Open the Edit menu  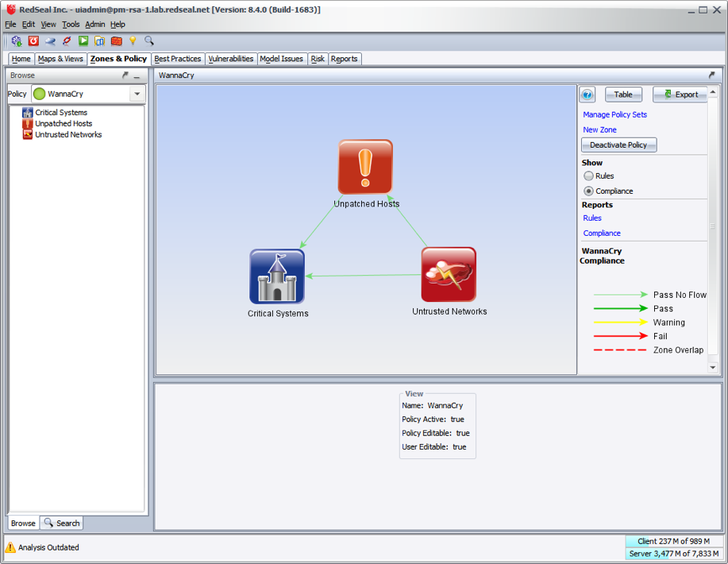tap(29, 24)
